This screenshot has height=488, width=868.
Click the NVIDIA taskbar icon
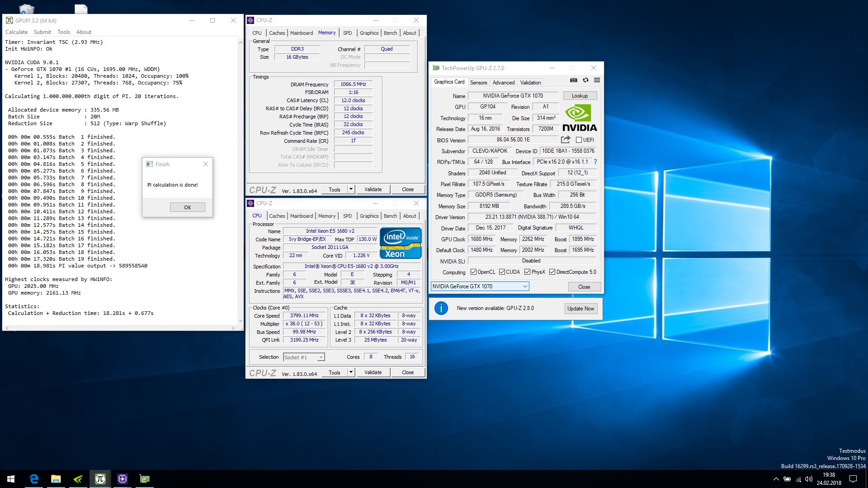(78, 479)
